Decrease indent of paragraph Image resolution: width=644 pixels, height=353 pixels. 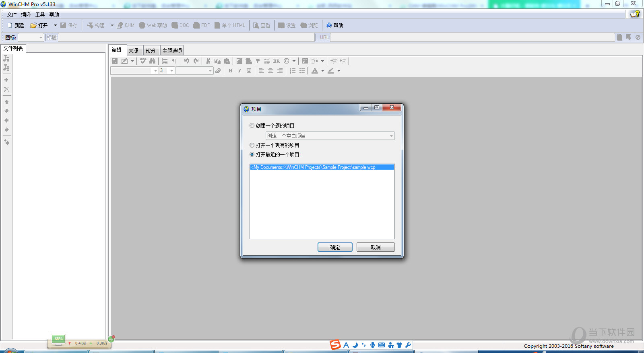334,61
